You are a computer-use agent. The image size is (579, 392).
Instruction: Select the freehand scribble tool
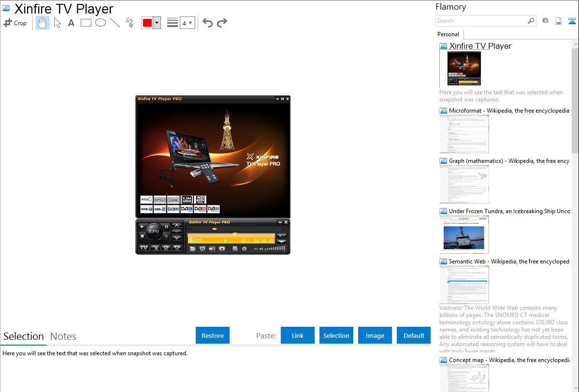130,23
